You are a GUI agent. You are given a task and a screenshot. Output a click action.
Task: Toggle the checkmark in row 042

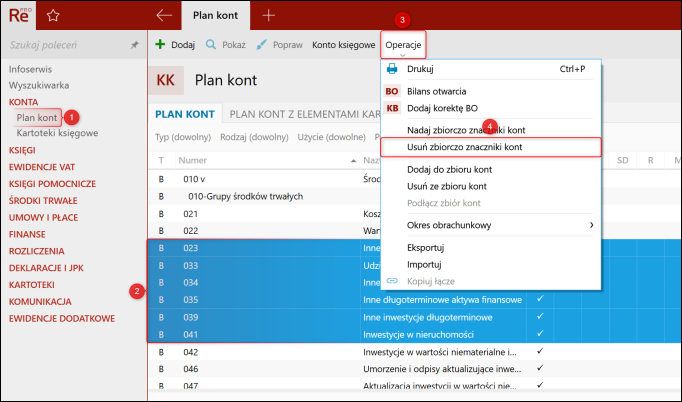(540, 352)
